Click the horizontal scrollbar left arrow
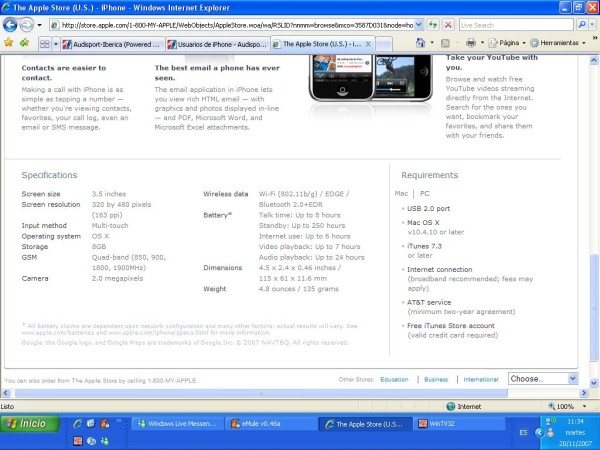 point(6,393)
